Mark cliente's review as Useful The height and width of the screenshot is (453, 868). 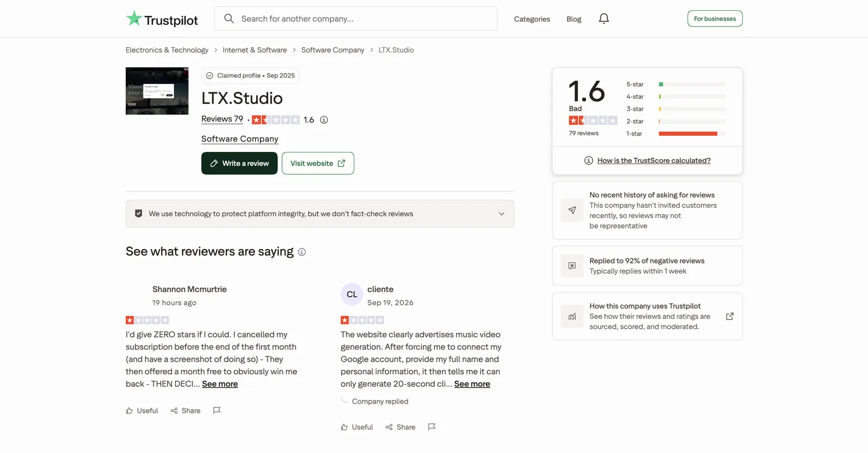tap(357, 427)
